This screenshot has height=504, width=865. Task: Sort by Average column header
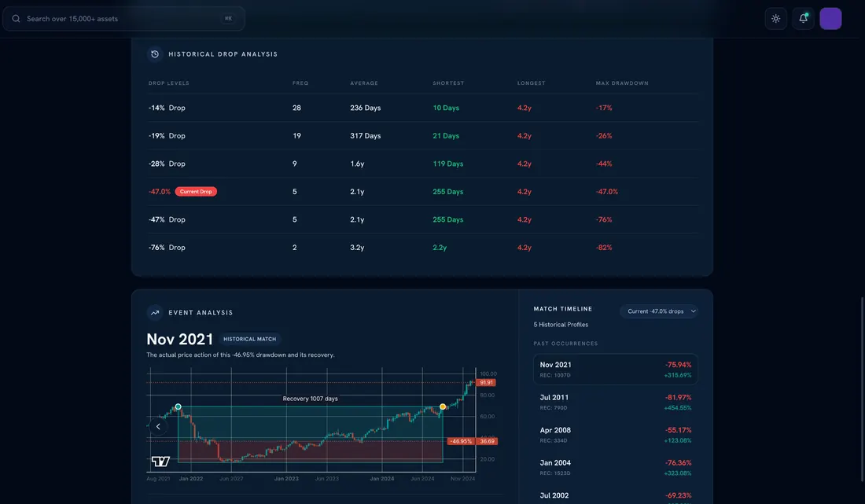(364, 83)
